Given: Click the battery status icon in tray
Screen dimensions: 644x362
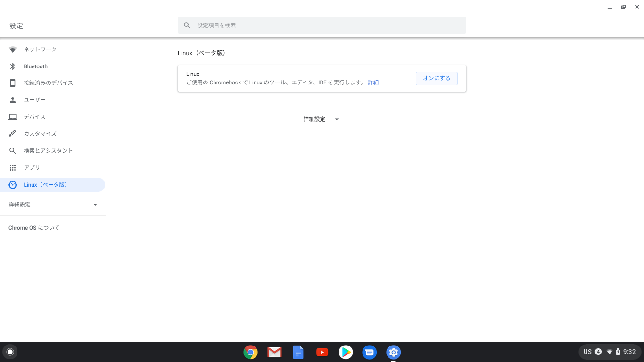Looking at the screenshot, I should point(618,352).
